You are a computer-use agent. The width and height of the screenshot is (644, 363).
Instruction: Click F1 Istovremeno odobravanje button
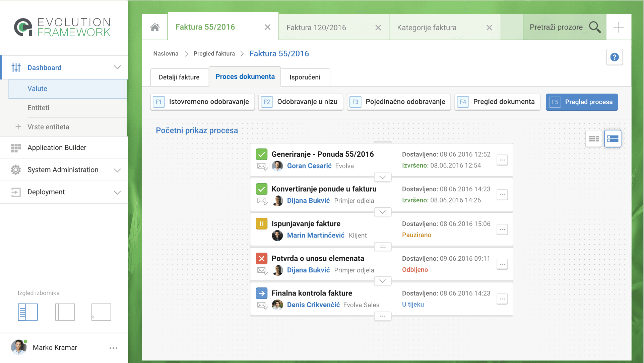(202, 102)
